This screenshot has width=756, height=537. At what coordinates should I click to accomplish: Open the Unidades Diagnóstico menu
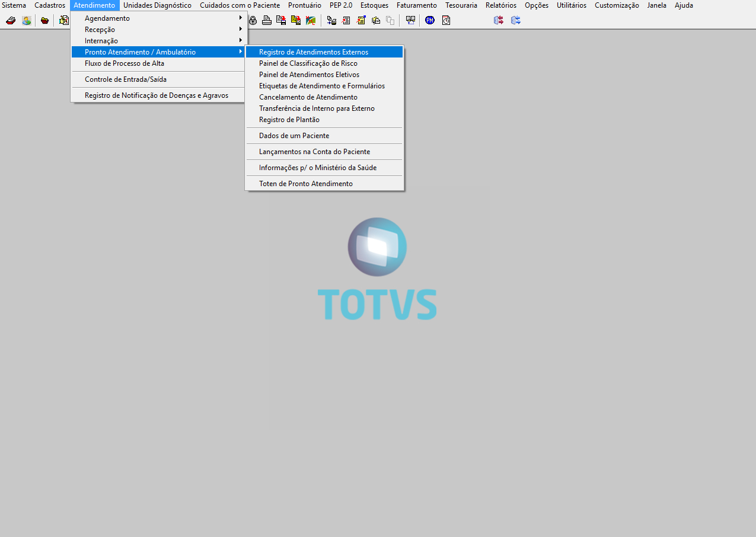click(157, 5)
